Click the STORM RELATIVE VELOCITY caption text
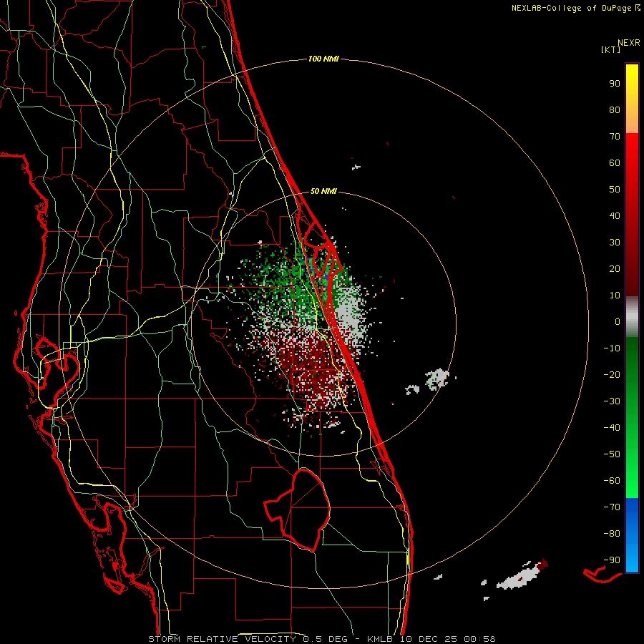This screenshot has height=644, width=644. [222, 639]
